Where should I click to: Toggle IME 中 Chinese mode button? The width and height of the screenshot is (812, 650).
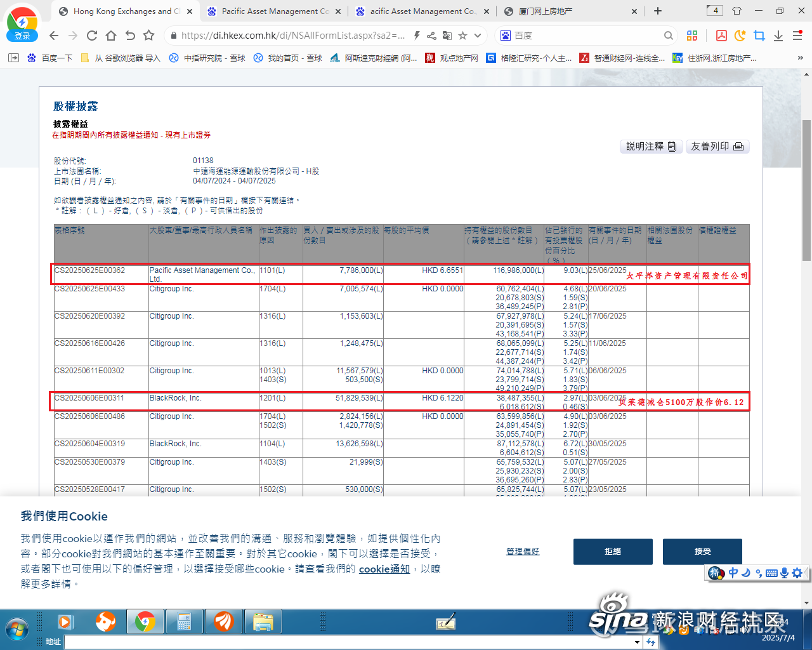coord(733,573)
